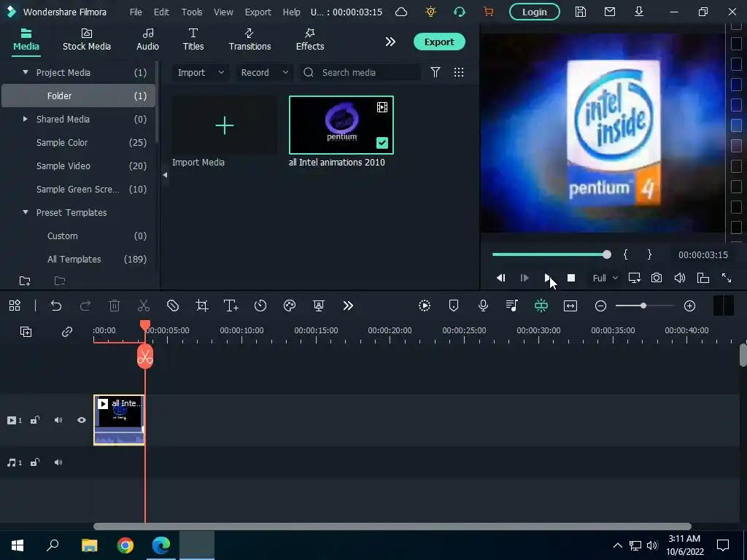Take a snapshot of the preview
The image size is (747, 560).
pyautogui.click(x=657, y=278)
